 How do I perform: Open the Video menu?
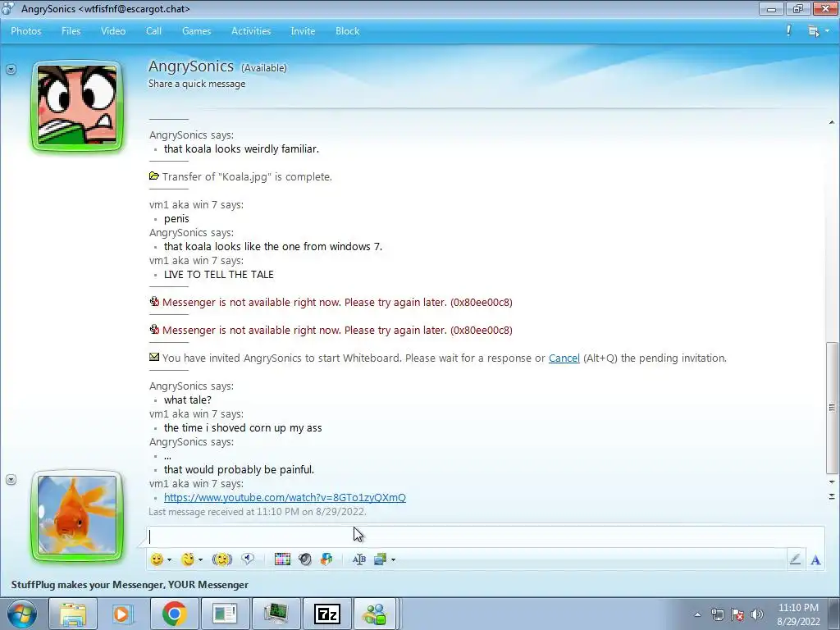(x=113, y=31)
